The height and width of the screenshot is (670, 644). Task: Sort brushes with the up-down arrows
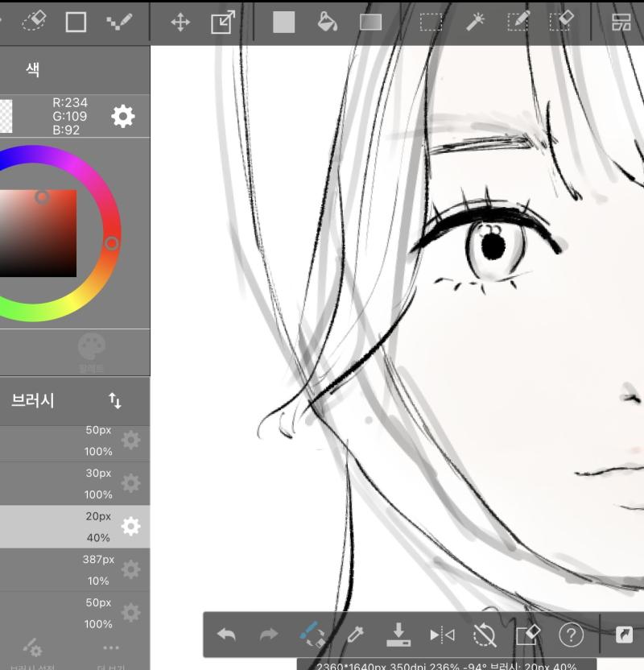[114, 401]
